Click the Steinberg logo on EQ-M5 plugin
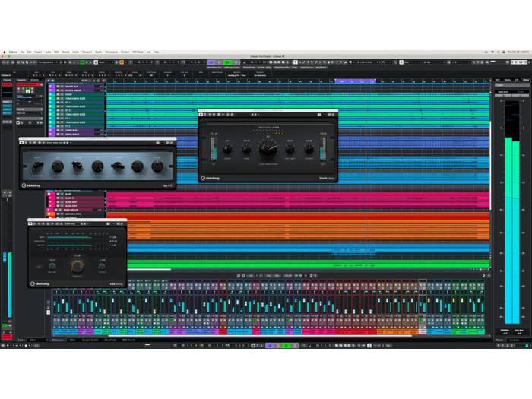The image size is (532, 399). click(33, 185)
